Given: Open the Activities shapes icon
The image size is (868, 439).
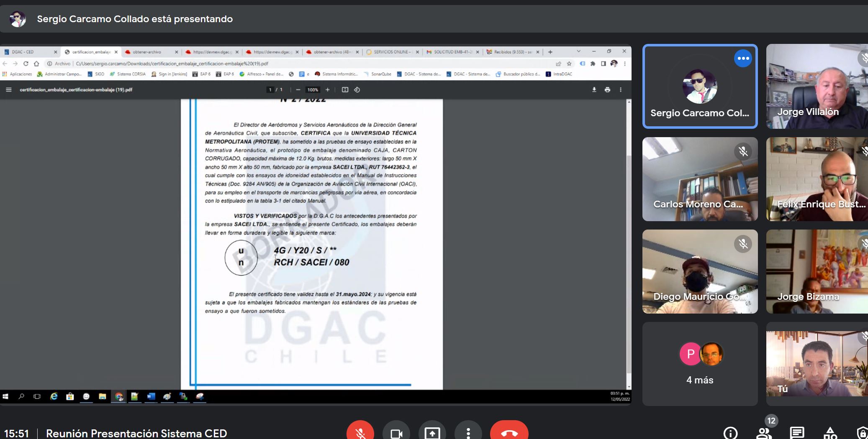Looking at the screenshot, I should [x=830, y=433].
